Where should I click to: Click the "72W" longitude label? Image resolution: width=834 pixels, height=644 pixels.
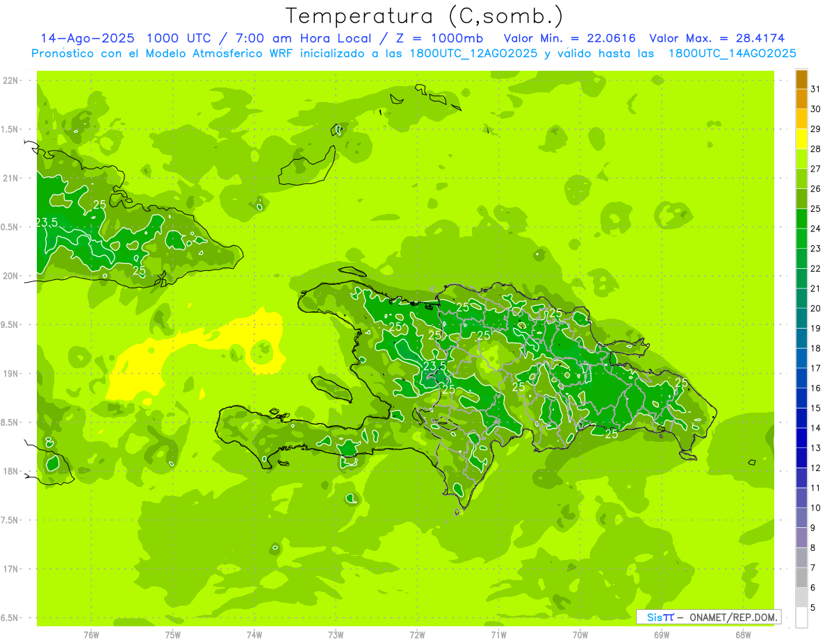(417, 635)
